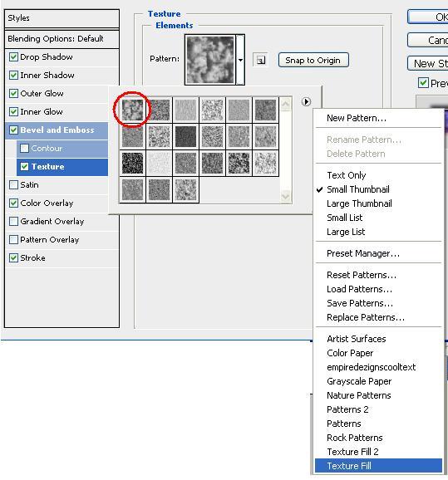The width and height of the screenshot is (448, 480).
Task: Toggle the Preview checkbox
Action: (423, 83)
